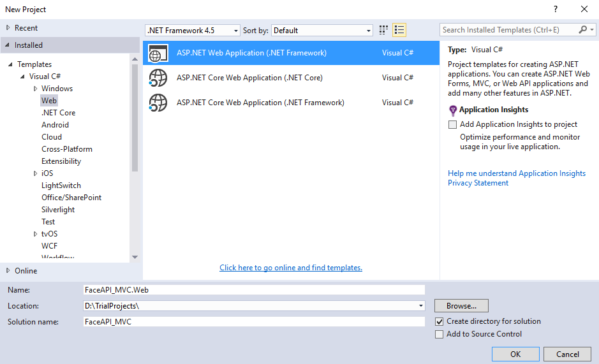
Task: Select ASP.NET Web Application (.NET Framework) template
Action: (291, 53)
